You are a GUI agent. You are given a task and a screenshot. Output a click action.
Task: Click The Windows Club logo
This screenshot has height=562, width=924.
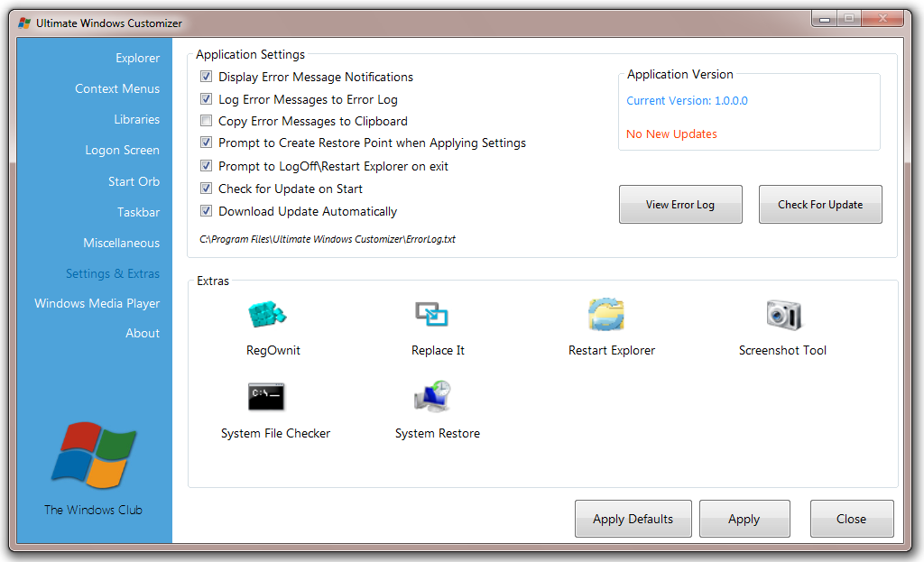[94, 456]
